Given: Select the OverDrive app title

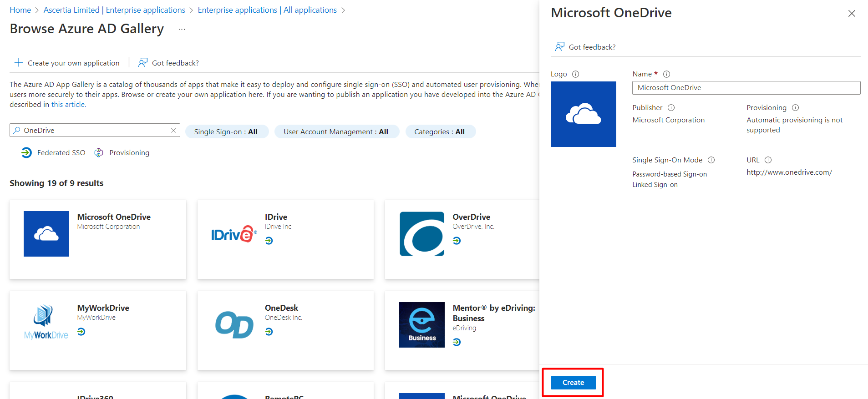Looking at the screenshot, I should (x=471, y=217).
